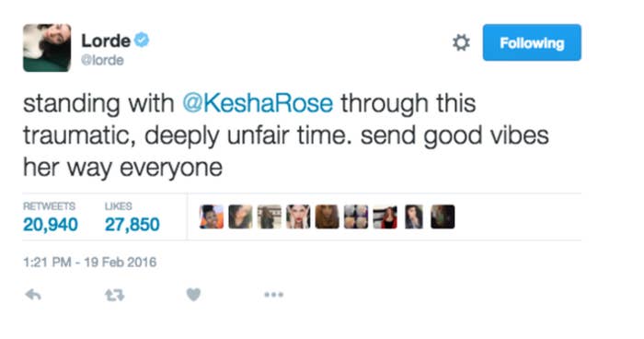Like the tweet with the heart icon
Image resolution: width=644 pixels, height=339 pixels.
193,295
